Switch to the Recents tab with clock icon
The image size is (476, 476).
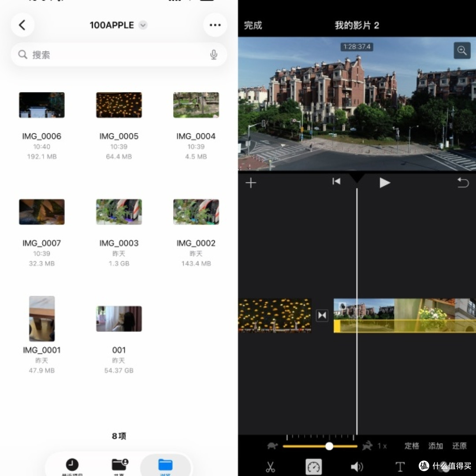click(72, 465)
